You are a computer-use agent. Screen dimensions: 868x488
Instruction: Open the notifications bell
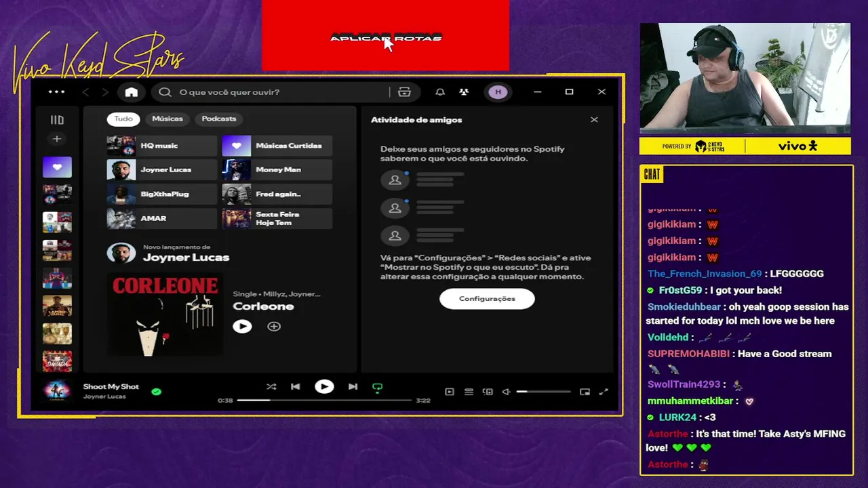click(440, 92)
